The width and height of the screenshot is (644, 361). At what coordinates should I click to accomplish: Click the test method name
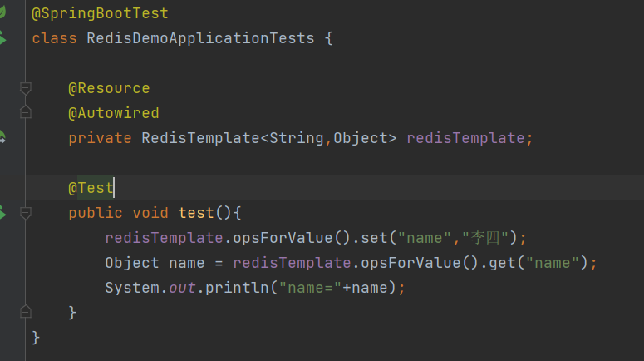[x=196, y=213]
